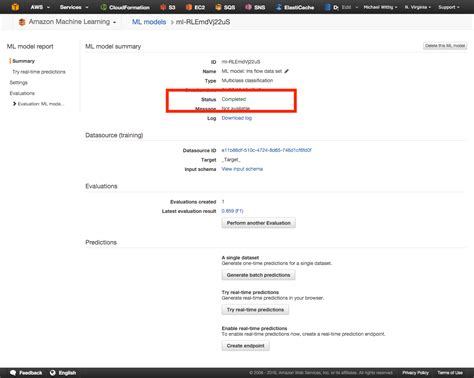Click the Predictions section heading
Screen dimensions: 474x378
(x=101, y=242)
